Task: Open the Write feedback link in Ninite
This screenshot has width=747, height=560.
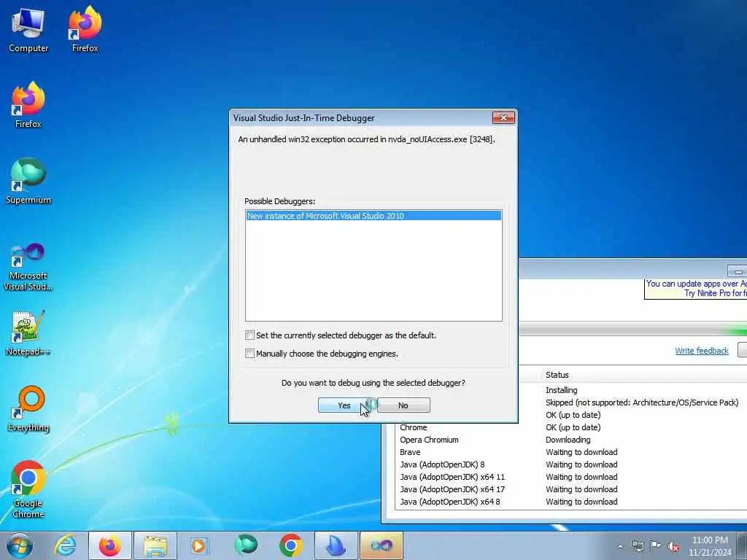Action: pyautogui.click(x=701, y=351)
